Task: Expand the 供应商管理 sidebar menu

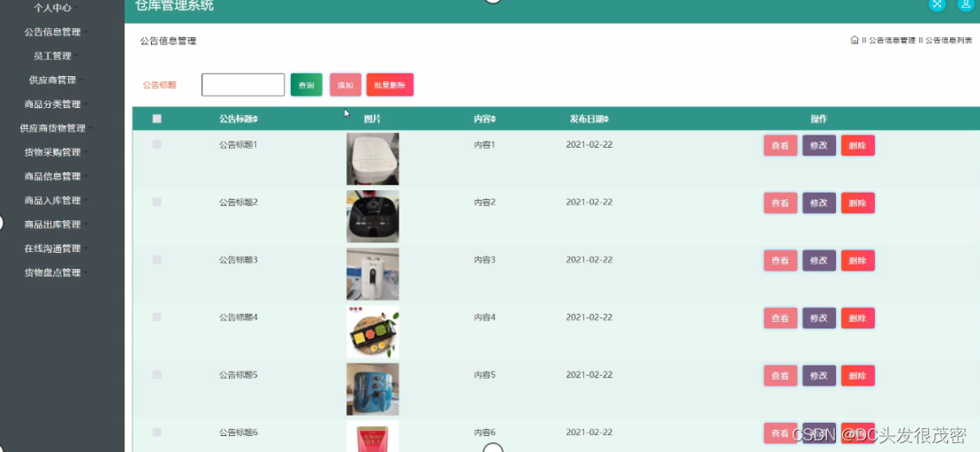Action: tap(52, 80)
